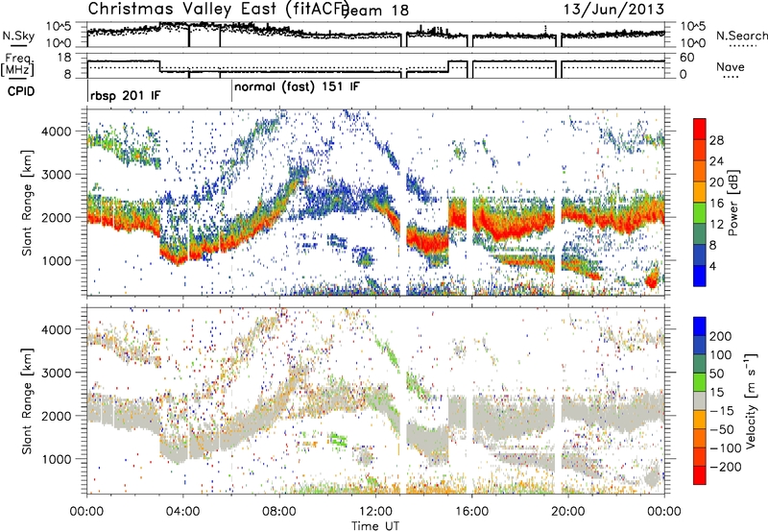The image size is (768, 532).
Task: Click the 12 label on power colorbar
Action: [x=716, y=225]
